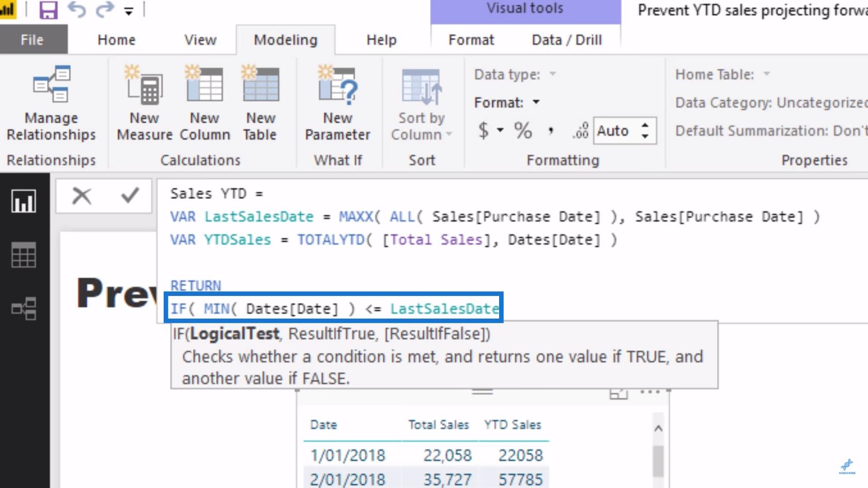Switch to Report view in sidebar
This screenshot has width=868, height=488.
24,201
